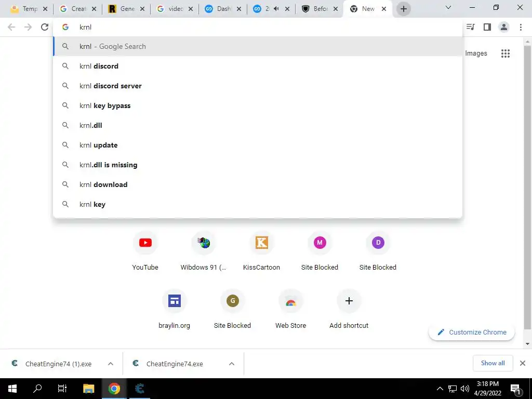Close the Gene tab
Screen dimensions: 532x399
tap(142, 9)
